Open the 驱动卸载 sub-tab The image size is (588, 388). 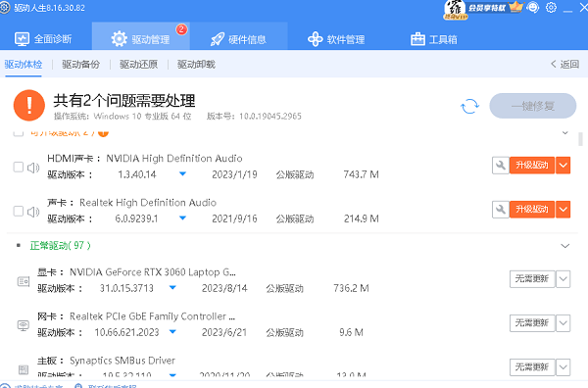pyautogui.click(x=196, y=64)
